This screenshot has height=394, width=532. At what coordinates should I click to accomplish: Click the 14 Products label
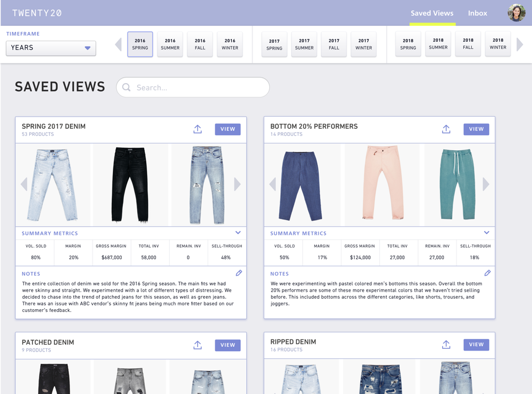click(x=286, y=134)
